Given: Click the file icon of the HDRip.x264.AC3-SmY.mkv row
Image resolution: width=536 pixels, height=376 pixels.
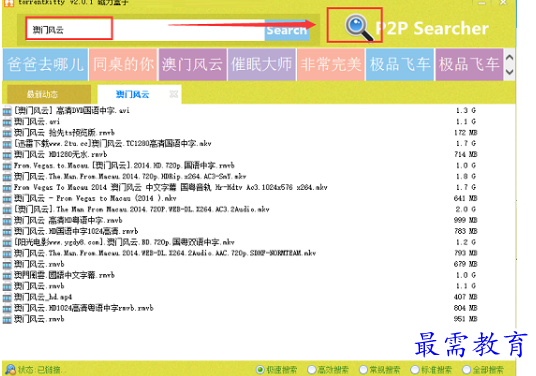Looking at the screenshot, I should point(7,177).
